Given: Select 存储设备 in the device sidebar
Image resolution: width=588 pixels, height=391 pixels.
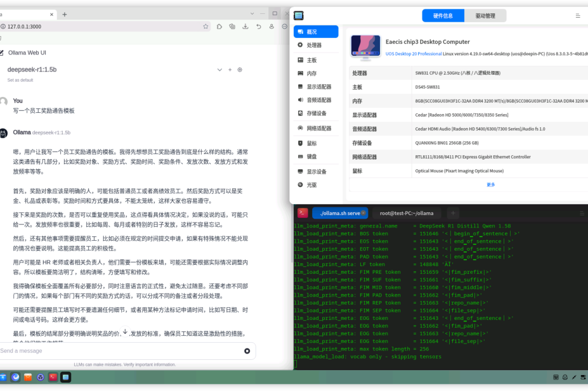Looking at the screenshot, I should pyautogui.click(x=316, y=113).
